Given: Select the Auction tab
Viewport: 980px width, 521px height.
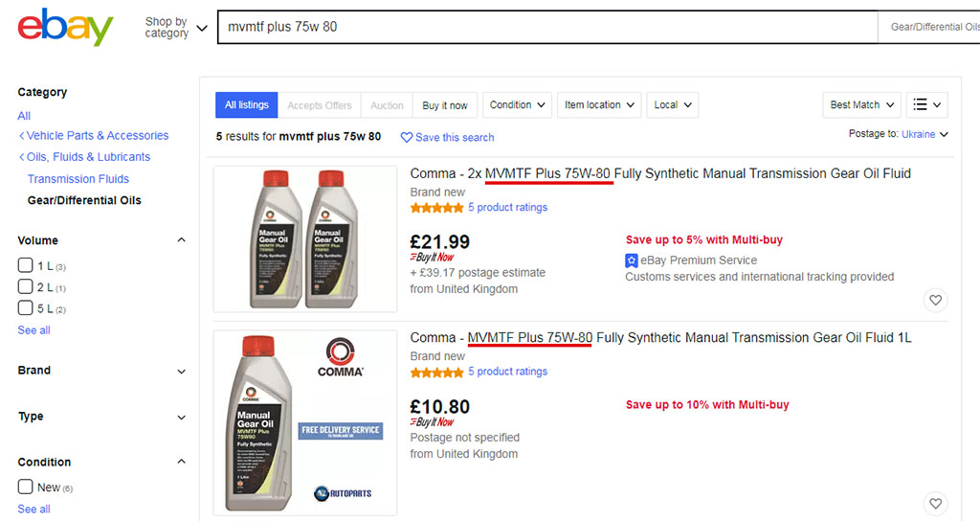Looking at the screenshot, I should 387,105.
